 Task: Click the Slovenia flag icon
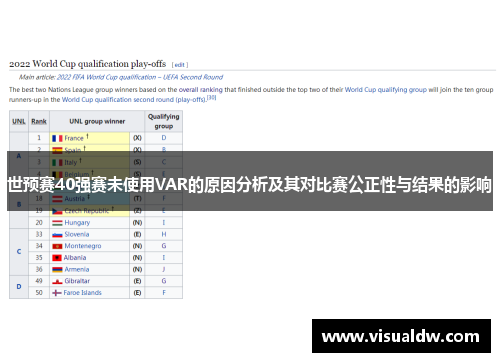click(x=57, y=235)
